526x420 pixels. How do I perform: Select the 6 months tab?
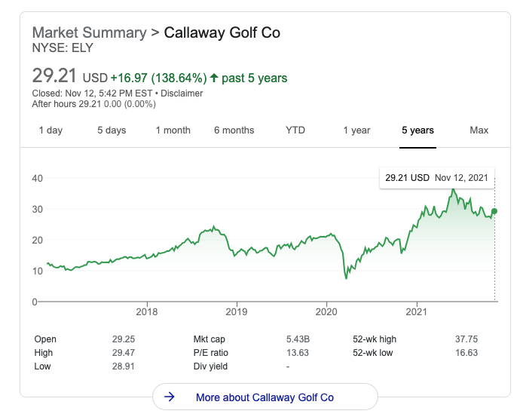(x=234, y=130)
